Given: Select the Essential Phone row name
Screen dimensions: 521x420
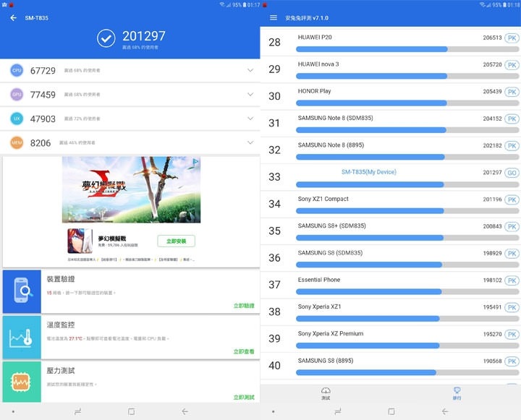Looking at the screenshot, I should coord(319,280).
